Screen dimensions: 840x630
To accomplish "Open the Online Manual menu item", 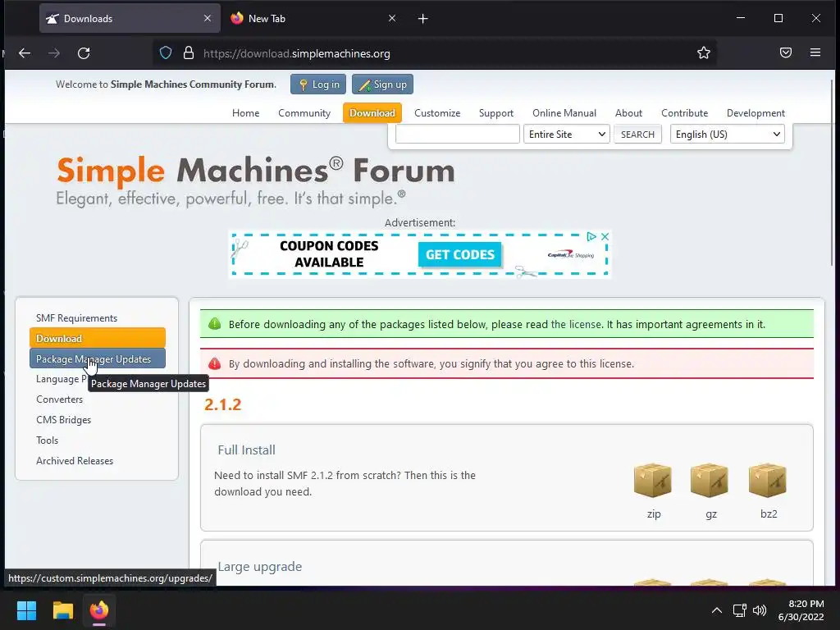I will 564,113.
